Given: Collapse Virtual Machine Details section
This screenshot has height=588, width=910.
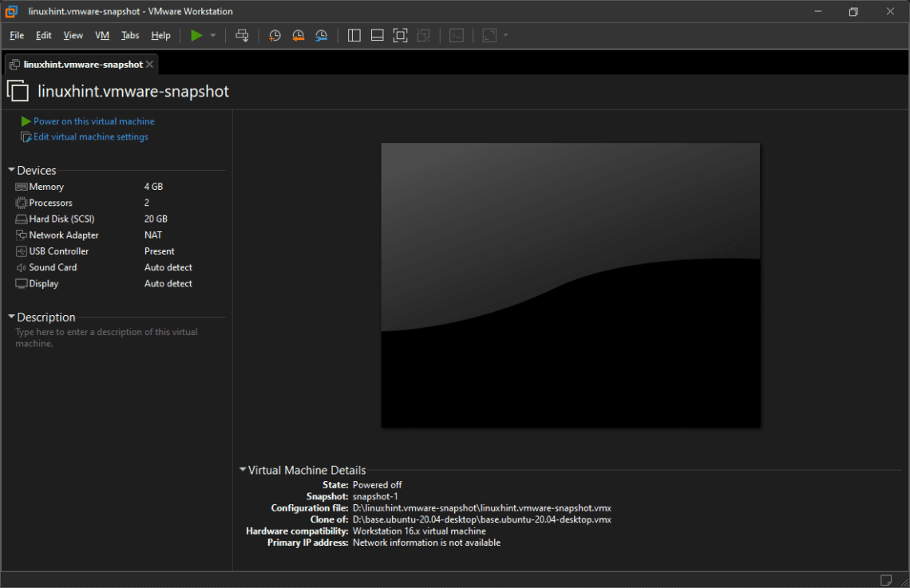Looking at the screenshot, I should (243, 470).
